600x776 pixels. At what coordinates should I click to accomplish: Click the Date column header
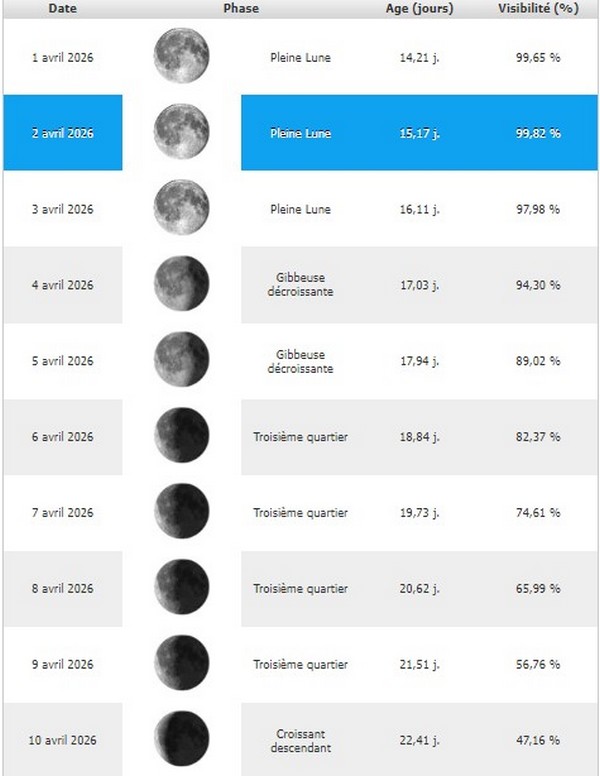pos(62,8)
